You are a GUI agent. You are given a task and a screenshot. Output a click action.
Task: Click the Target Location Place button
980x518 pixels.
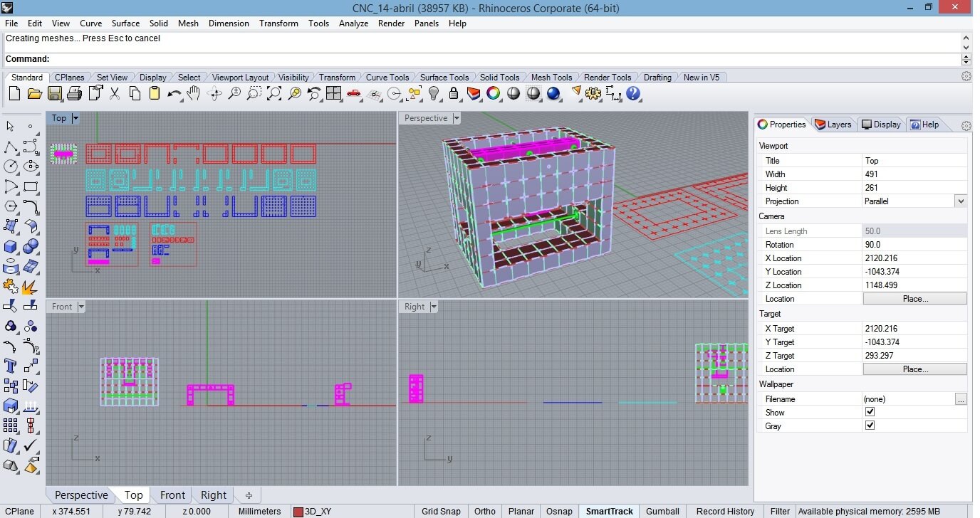click(x=915, y=369)
